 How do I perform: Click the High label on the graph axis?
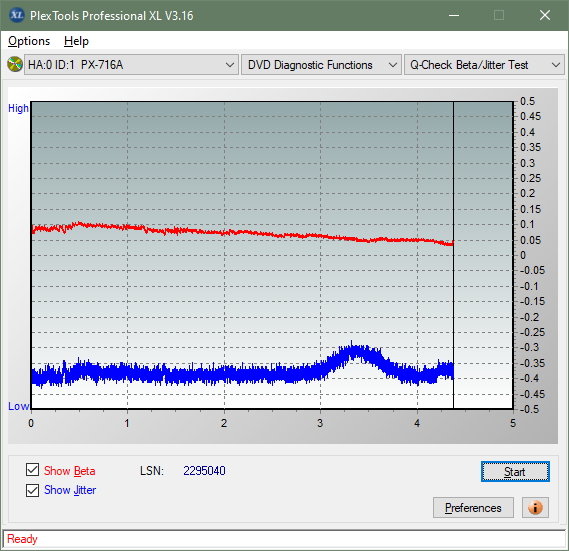pyautogui.click(x=18, y=108)
